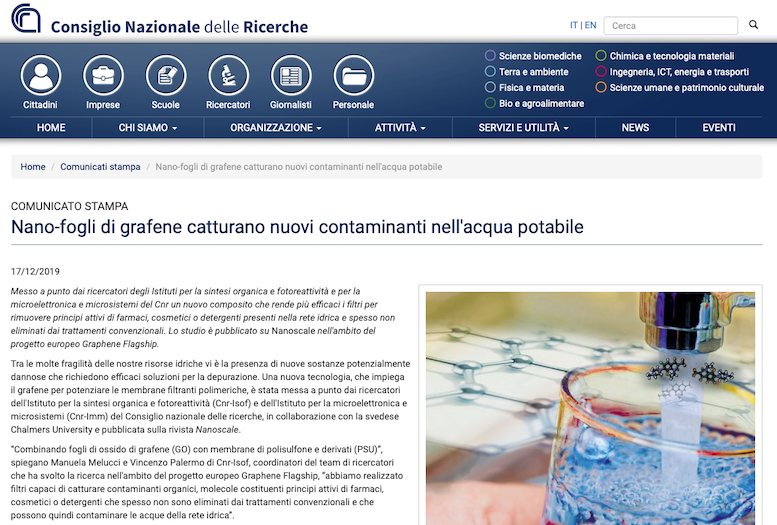
Task: Click the COMUNICATO STAMPA heading
Action: tap(69, 206)
